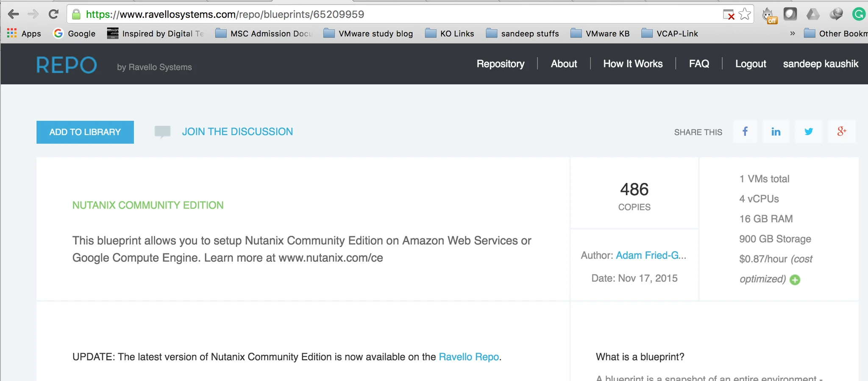Image resolution: width=868 pixels, height=381 pixels.
Task: Open How It Works page
Action: [633, 64]
